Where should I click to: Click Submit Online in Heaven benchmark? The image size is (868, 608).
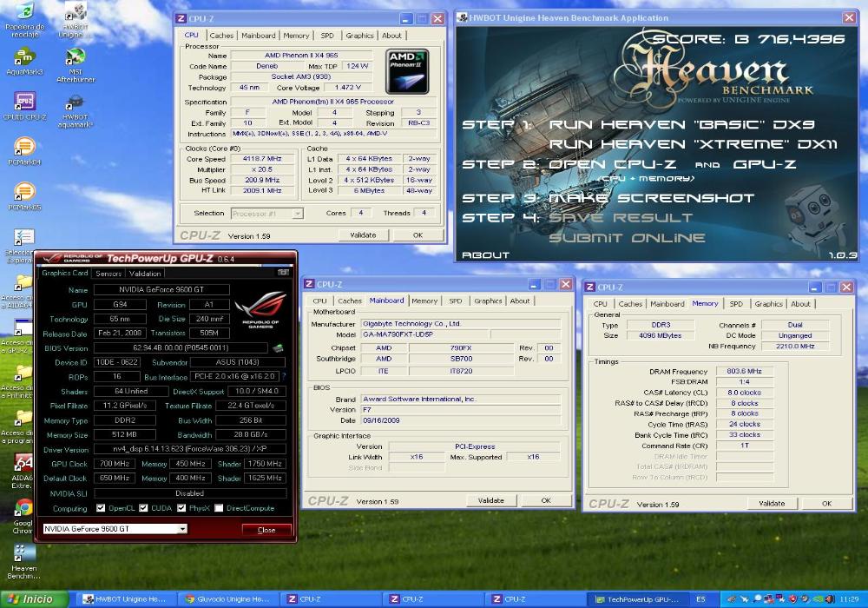pos(627,238)
